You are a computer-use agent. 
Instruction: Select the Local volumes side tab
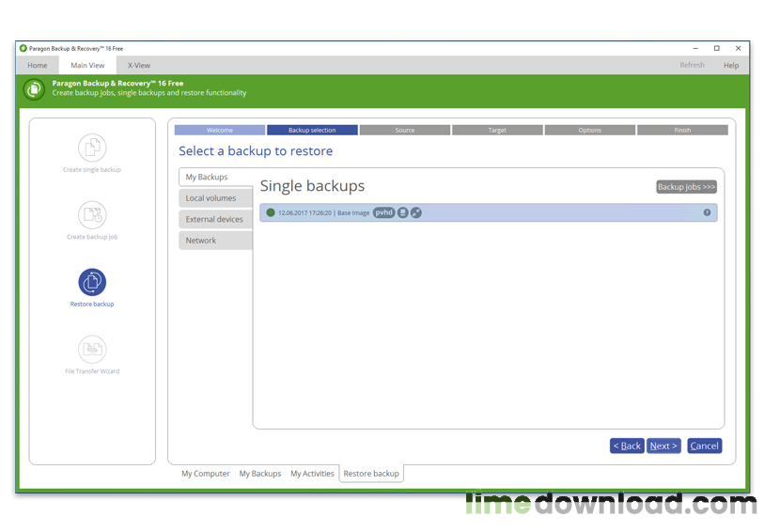point(216,198)
